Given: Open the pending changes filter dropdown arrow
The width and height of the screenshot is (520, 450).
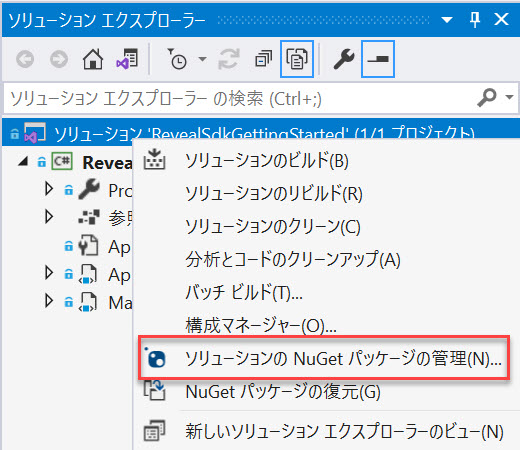Looking at the screenshot, I should coord(202,59).
